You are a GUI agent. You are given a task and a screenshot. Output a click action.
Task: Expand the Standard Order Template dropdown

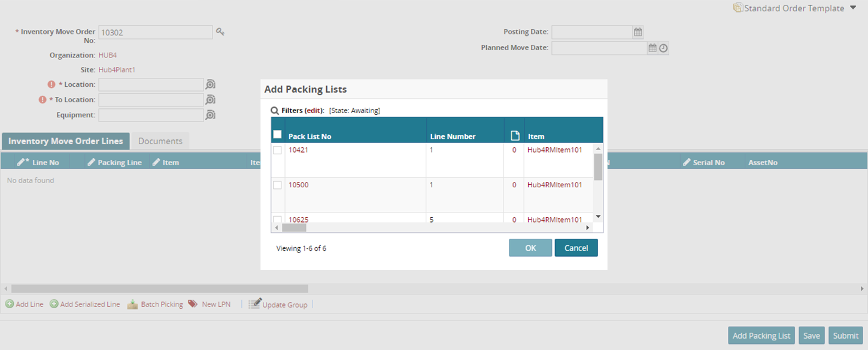tap(854, 8)
